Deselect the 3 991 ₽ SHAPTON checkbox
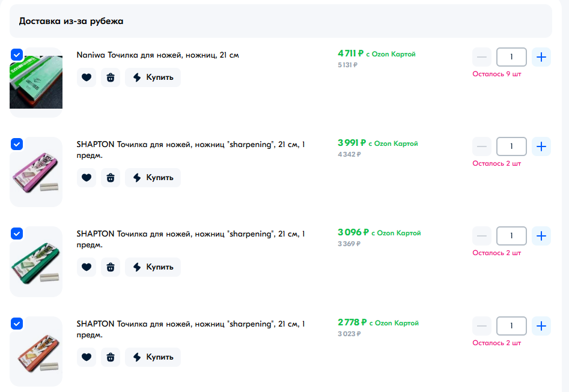The image size is (569, 392). pyautogui.click(x=17, y=144)
